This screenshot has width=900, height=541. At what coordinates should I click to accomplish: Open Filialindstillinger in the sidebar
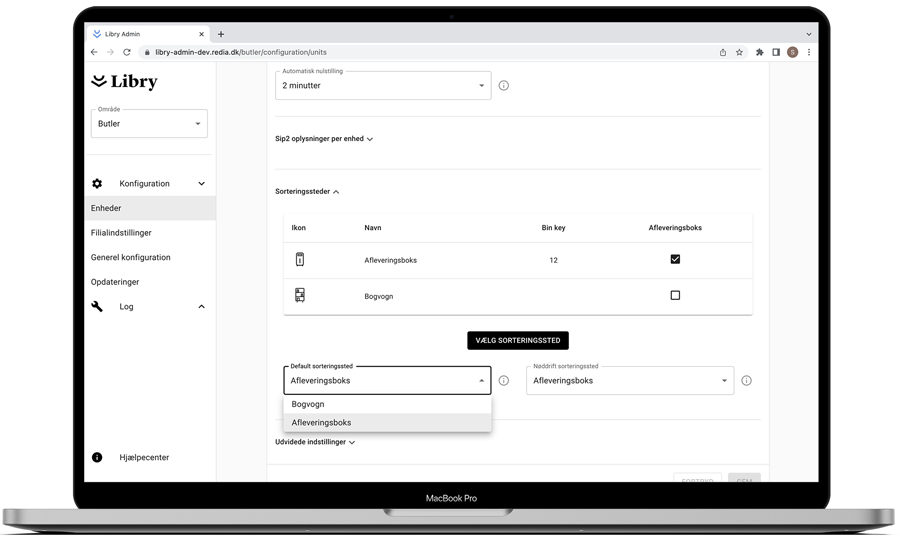point(121,233)
